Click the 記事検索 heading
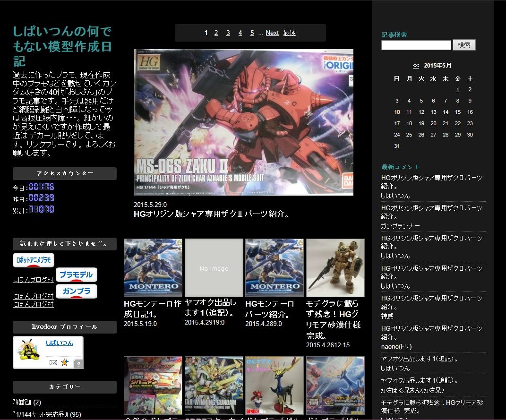The image size is (506, 420). pyautogui.click(x=394, y=35)
